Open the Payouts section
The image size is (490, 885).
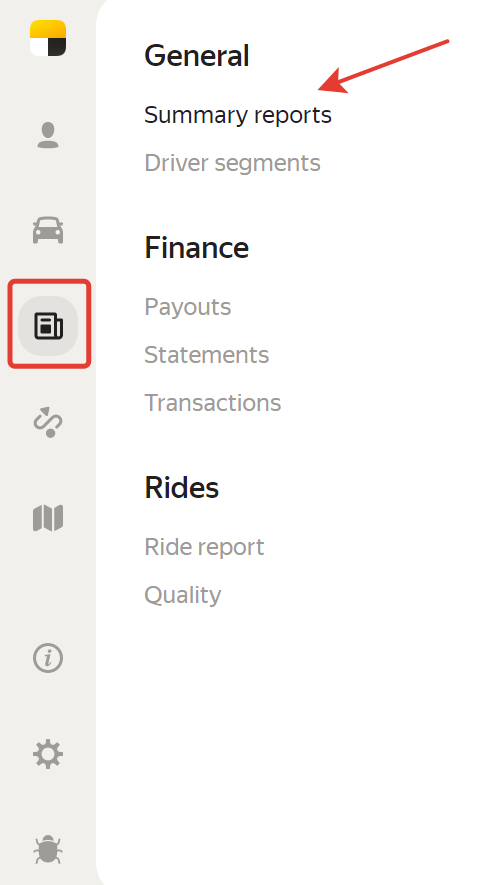187,307
